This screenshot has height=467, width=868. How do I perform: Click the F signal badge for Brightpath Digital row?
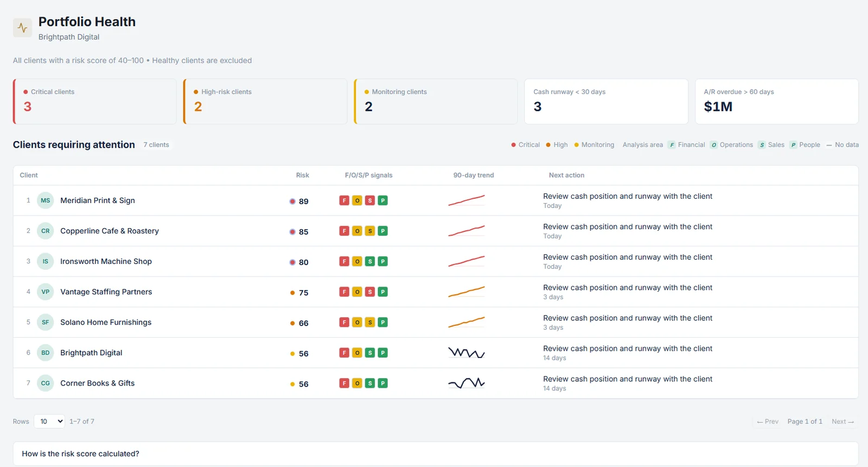pyautogui.click(x=344, y=352)
